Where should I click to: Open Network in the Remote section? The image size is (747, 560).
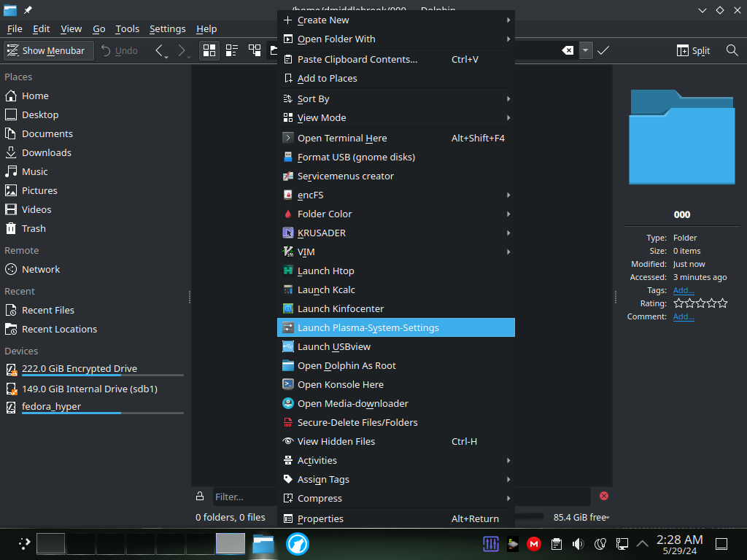pyautogui.click(x=96, y=270)
